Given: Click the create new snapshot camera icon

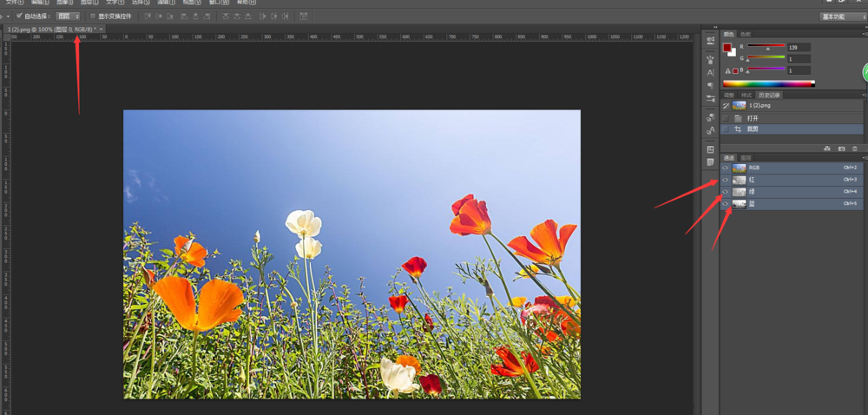Looking at the screenshot, I should coord(840,148).
